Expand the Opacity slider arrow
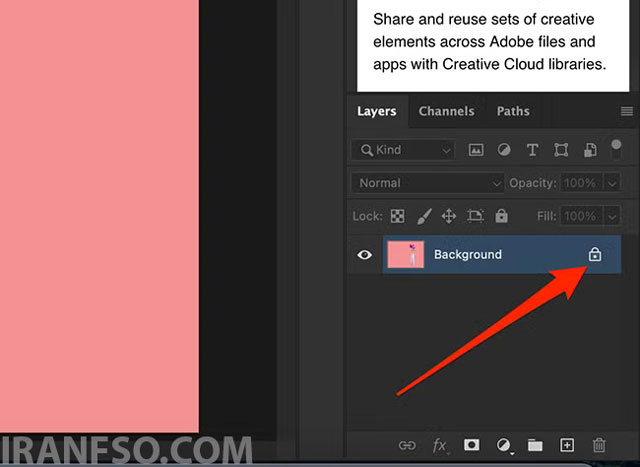 pyautogui.click(x=612, y=183)
